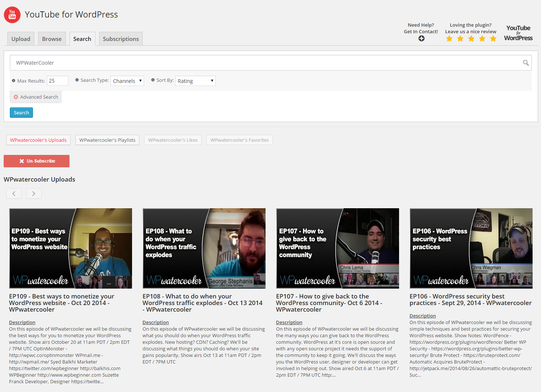Click the Max Results number field
The width and height of the screenshot is (541, 392).
57,81
